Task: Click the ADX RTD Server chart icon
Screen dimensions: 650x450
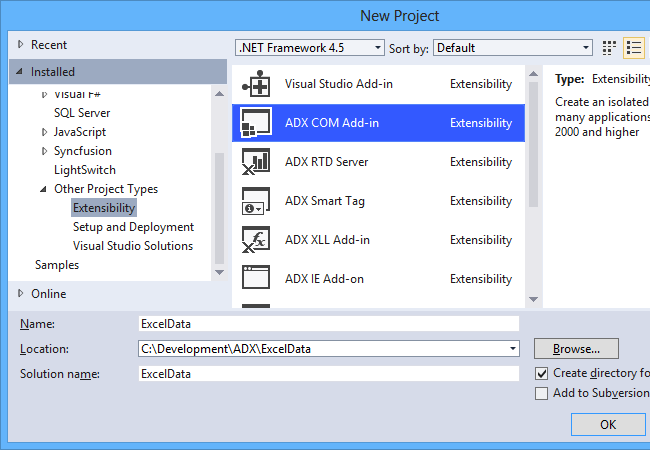Action: point(256,162)
